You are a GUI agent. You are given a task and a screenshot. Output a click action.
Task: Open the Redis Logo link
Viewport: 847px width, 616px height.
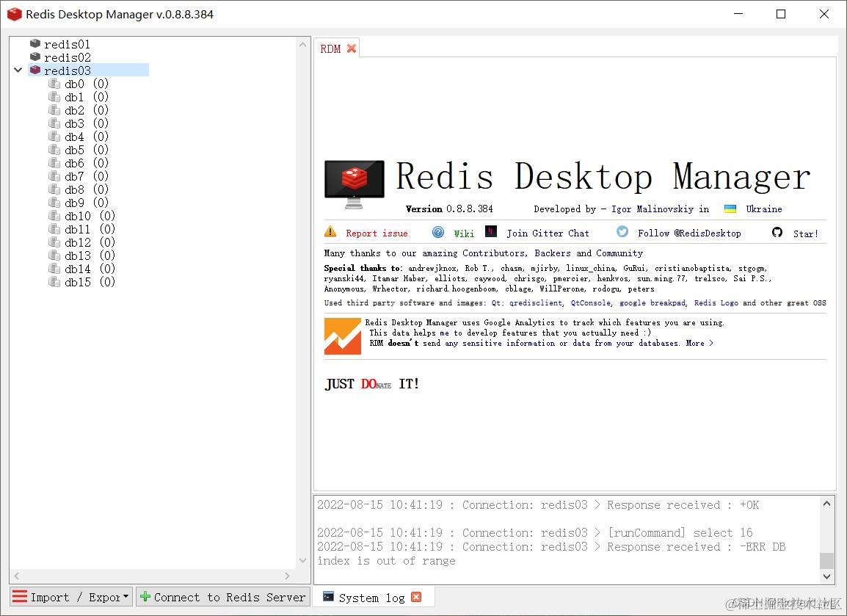click(x=716, y=303)
